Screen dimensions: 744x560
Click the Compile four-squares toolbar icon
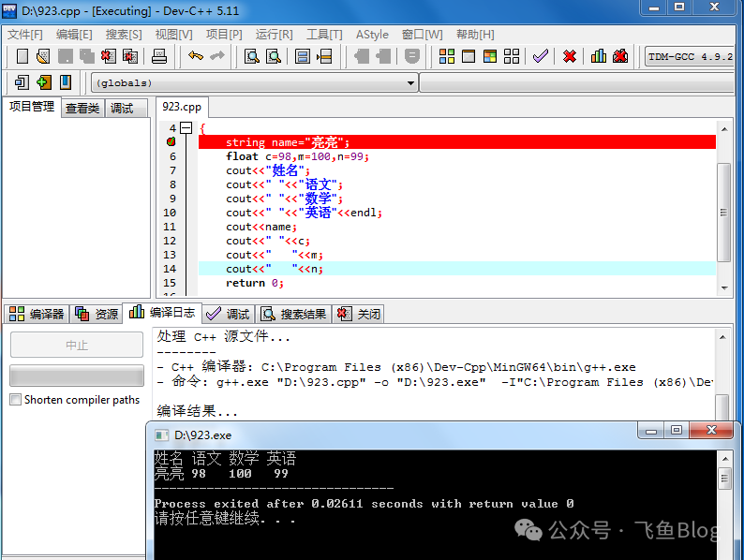447,56
